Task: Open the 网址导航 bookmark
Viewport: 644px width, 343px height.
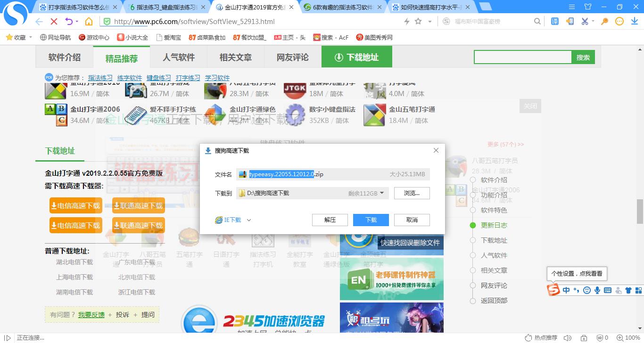Action: click(x=56, y=37)
